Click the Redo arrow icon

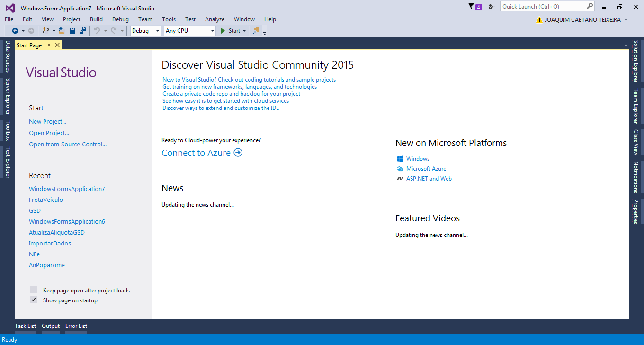click(x=114, y=31)
